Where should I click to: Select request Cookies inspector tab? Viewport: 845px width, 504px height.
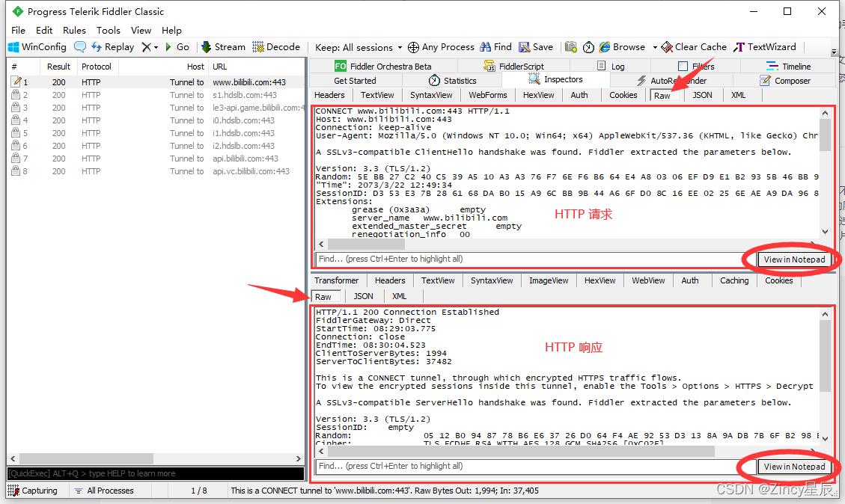coord(623,95)
